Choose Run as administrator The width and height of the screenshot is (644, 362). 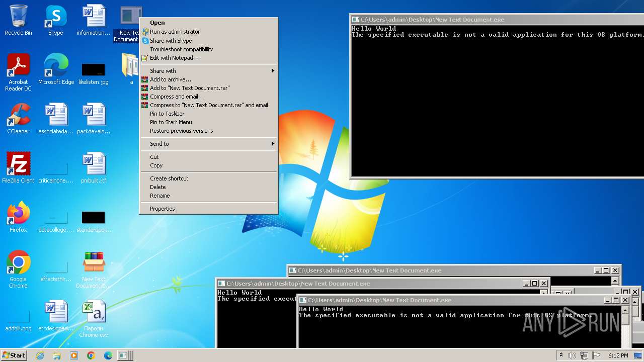(x=208, y=32)
